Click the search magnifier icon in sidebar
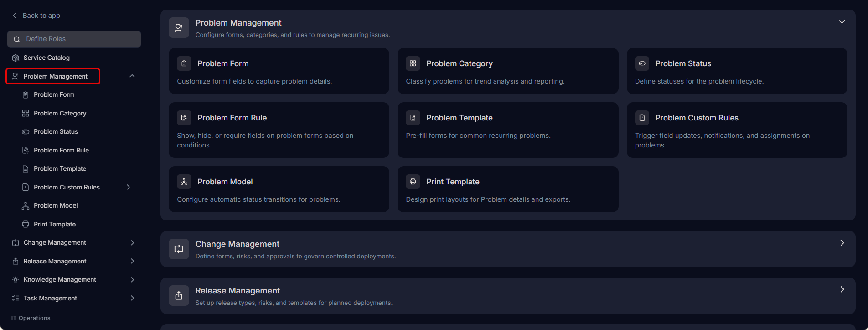The width and height of the screenshot is (868, 330). [17, 39]
